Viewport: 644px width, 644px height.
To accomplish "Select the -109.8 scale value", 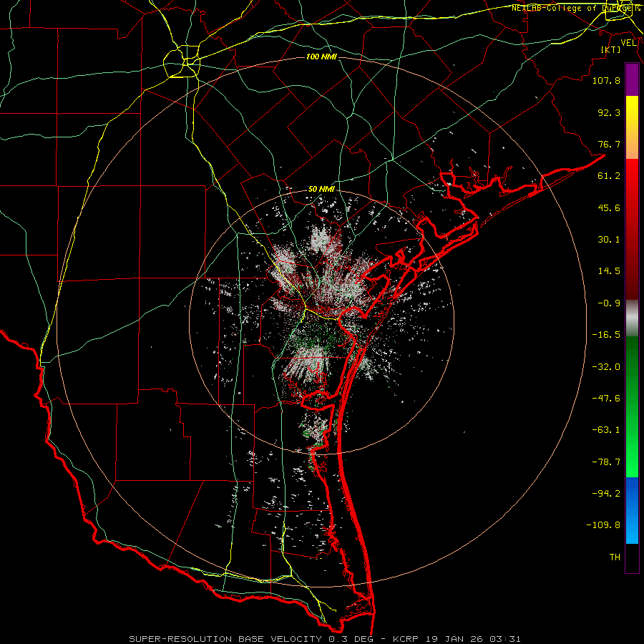I will tap(603, 525).
